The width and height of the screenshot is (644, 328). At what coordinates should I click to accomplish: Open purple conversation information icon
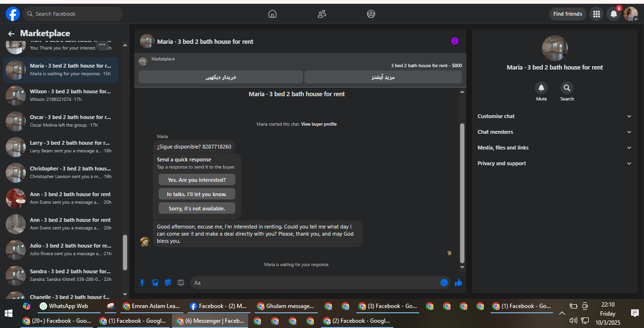tap(455, 41)
